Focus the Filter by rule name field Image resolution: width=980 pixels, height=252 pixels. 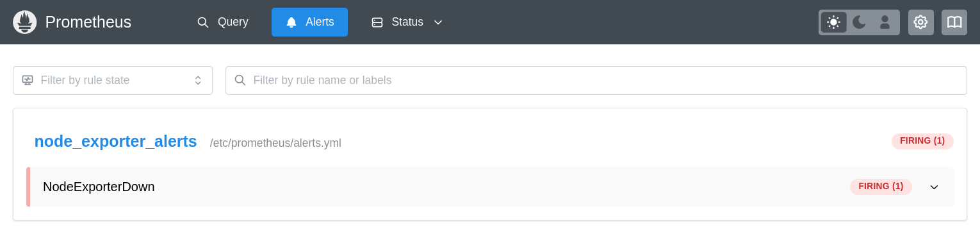click(596, 80)
